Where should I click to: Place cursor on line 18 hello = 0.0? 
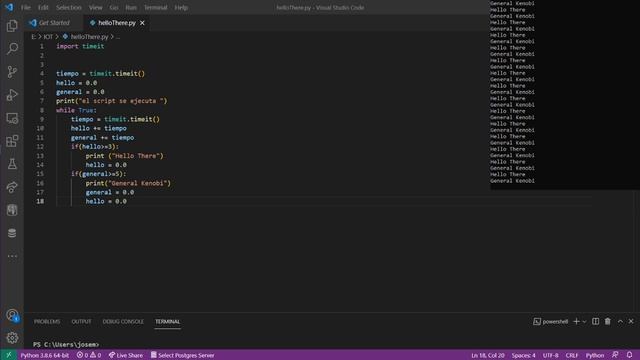coord(106,201)
